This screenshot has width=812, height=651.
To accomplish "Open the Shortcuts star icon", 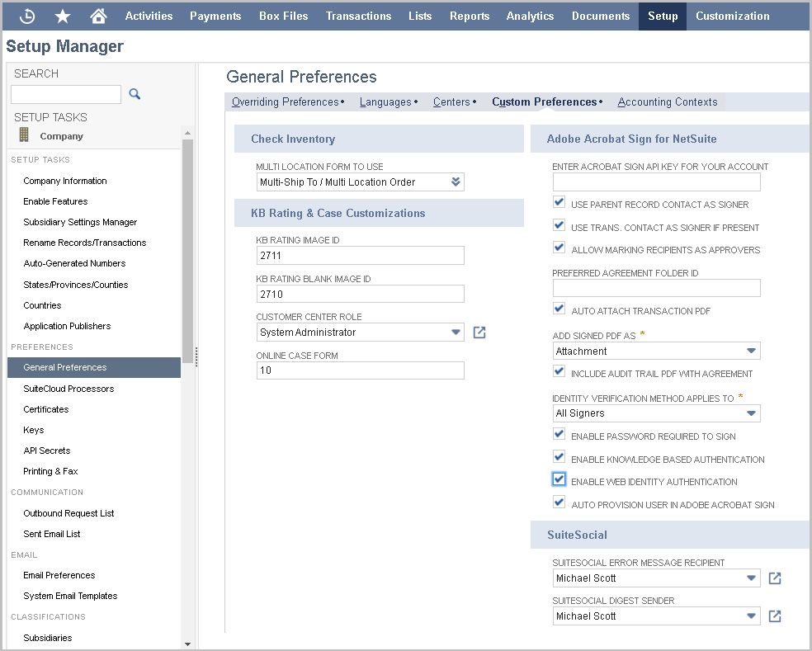I will 63,16.
